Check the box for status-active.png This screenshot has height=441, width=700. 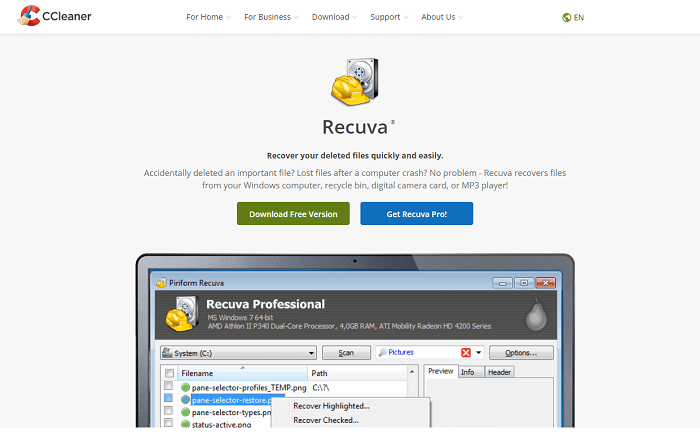pyautogui.click(x=168, y=422)
